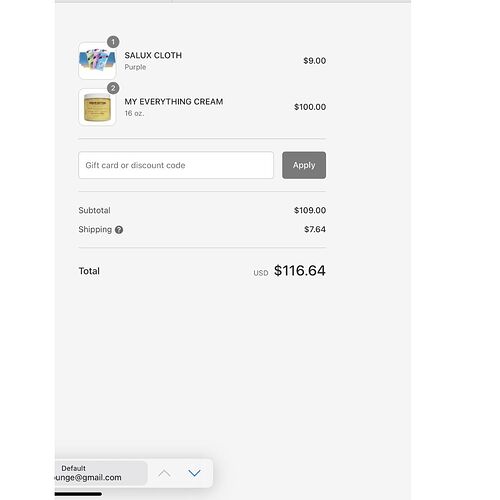The height and width of the screenshot is (500, 500).
Task: Click the Purple variant text
Action: pyautogui.click(x=135, y=67)
